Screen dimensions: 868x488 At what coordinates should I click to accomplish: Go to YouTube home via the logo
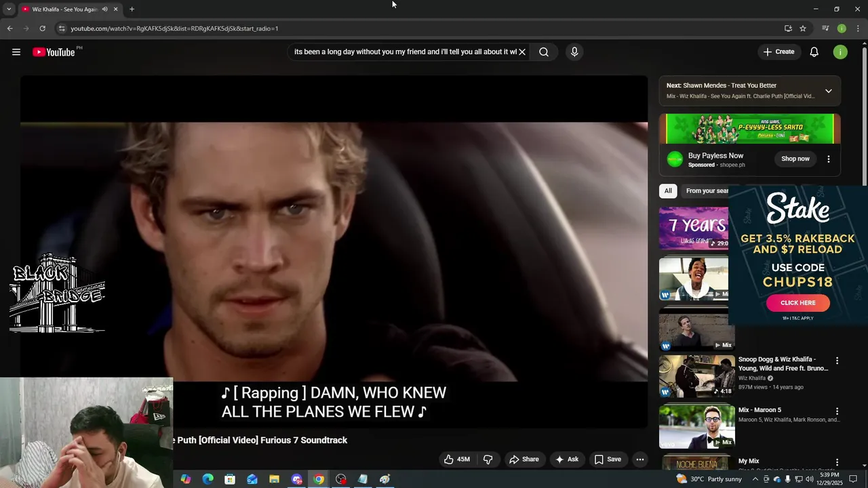point(54,52)
